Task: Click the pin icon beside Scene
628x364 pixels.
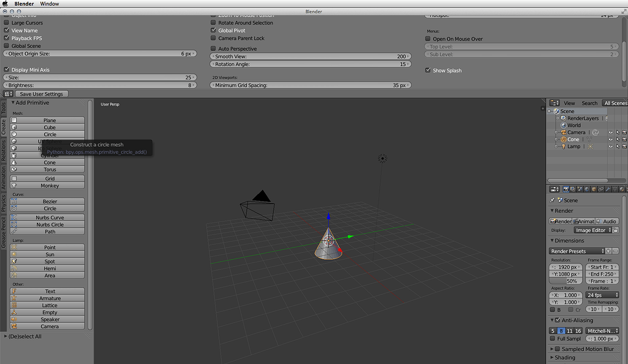Action: [552, 200]
